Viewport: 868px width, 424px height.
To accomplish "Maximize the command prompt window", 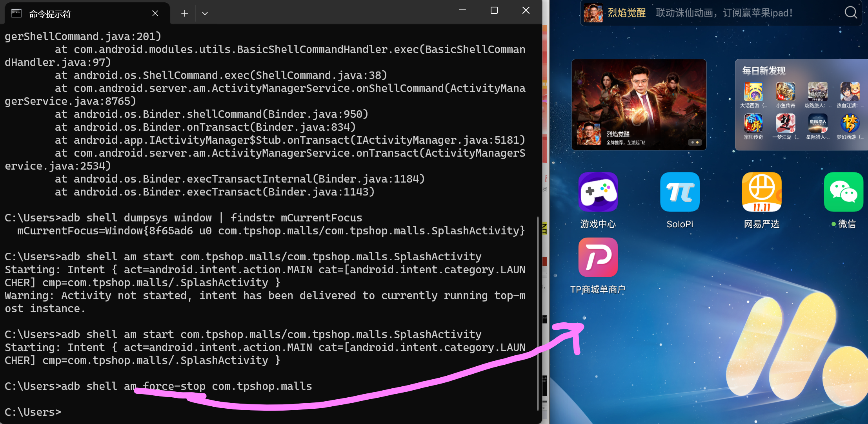I will tap(494, 10).
